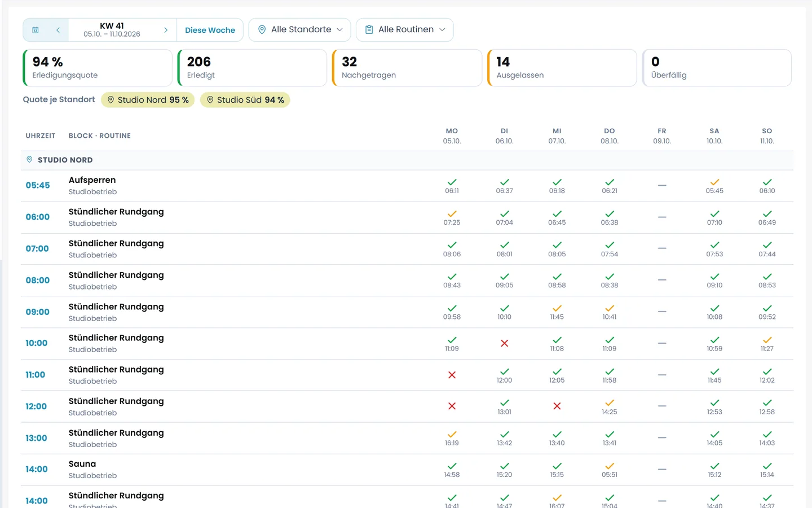Open the 206 Erledigt card
812x508 pixels.
click(252, 68)
